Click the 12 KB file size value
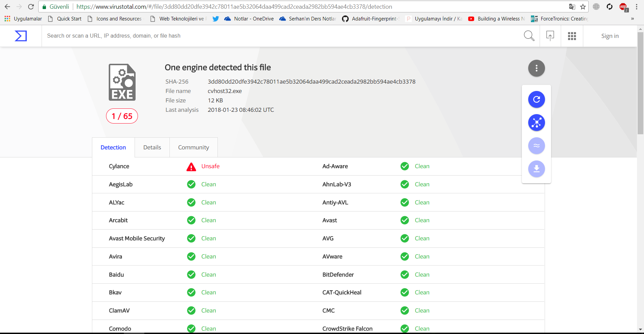Viewport: 644px width, 334px height. [215, 100]
